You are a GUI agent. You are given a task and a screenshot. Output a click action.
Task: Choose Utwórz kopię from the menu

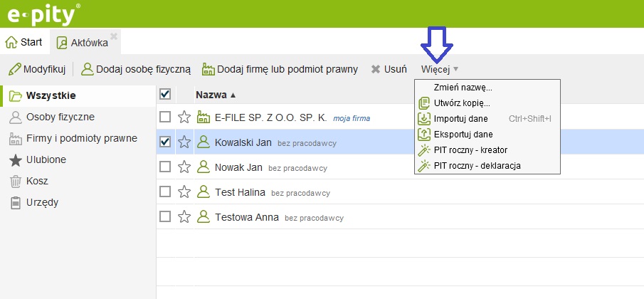(x=462, y=103)
